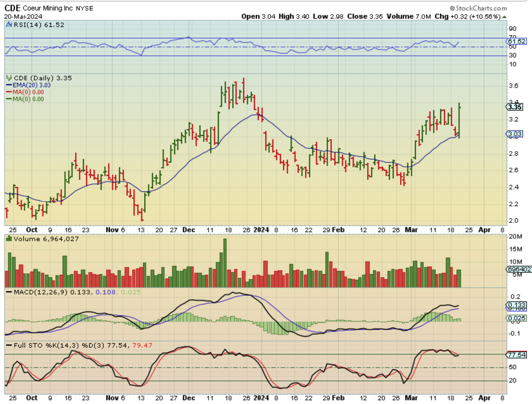Click the 2.0 price axis label
This screenshot has height=404, width=532.
(513, 221)
